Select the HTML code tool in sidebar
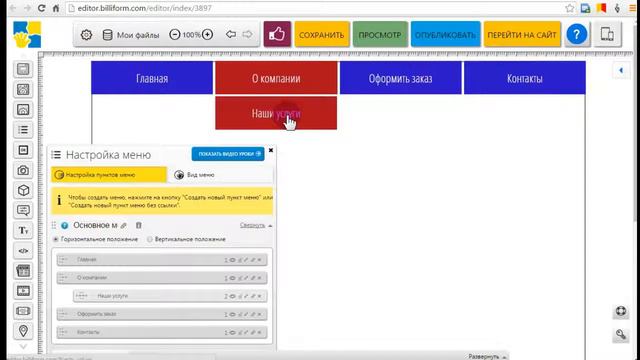 pos(23,251)
